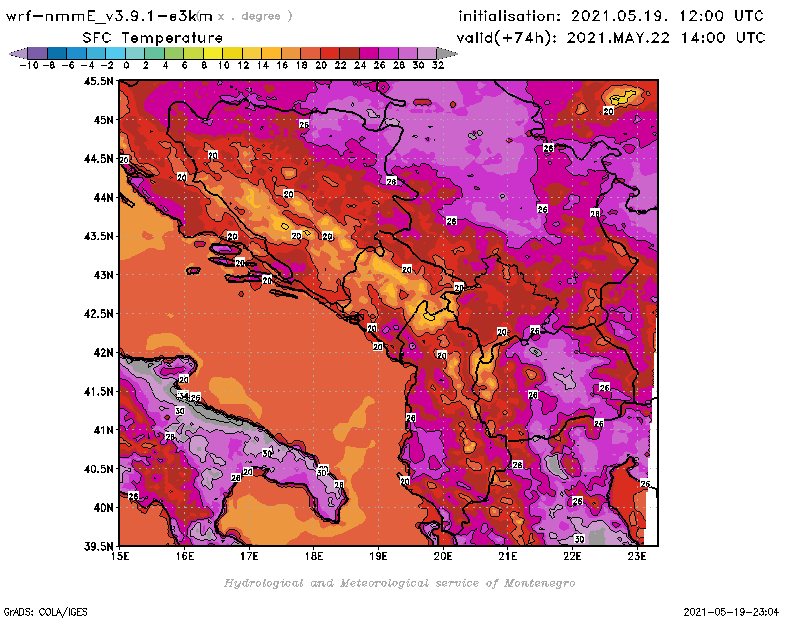Screen dimensions: 800x618
Task: Click the model title wrf-nmmE_v3.9.1-e3km
Action: pos(109,16)
